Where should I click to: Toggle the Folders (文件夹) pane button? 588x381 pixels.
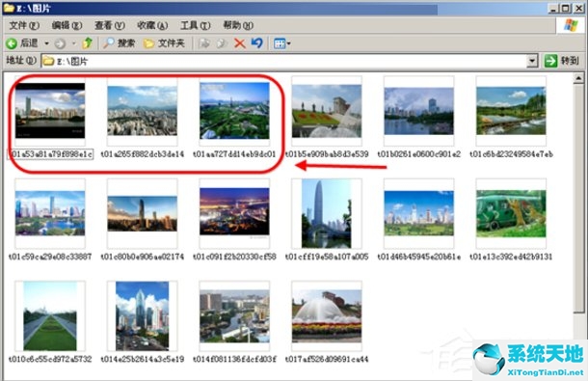(x=164, y=43)
